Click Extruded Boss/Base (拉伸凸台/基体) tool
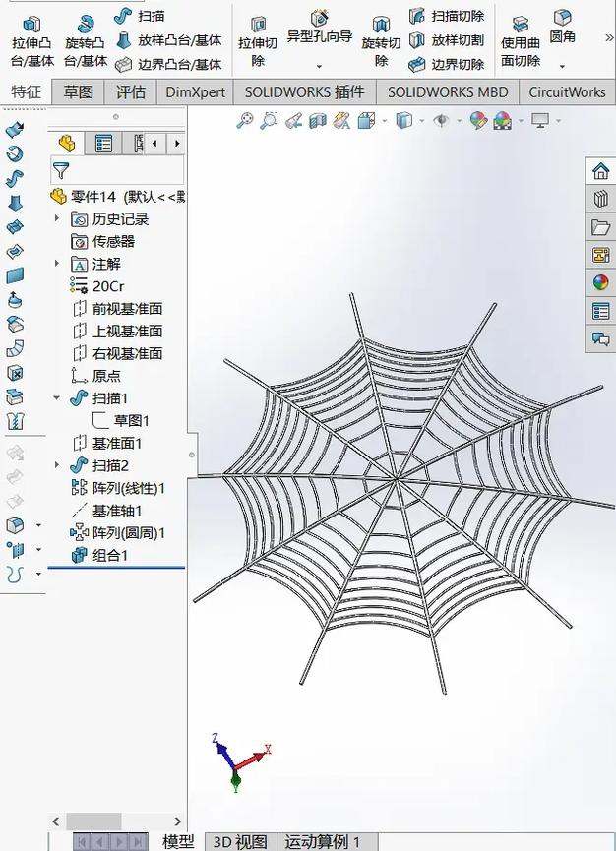The width and height of the screenshot is (616, 851). point(32,41)
